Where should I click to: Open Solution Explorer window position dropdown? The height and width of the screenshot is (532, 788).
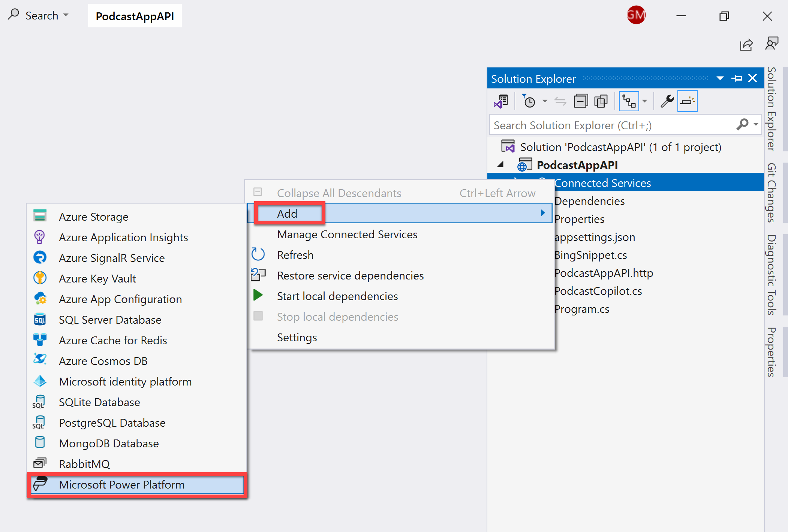(x=720, y=78)
